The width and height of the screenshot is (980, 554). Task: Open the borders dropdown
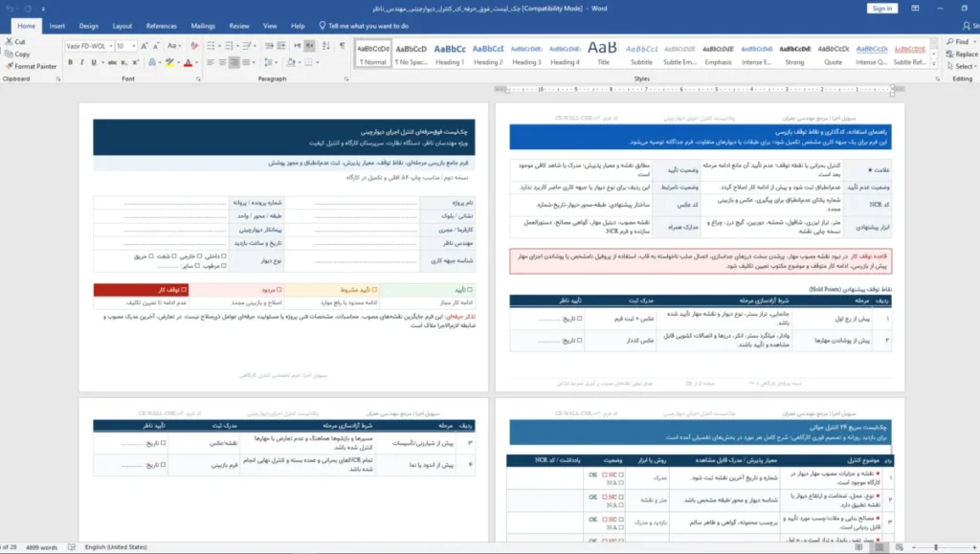(x=318, y=62)
